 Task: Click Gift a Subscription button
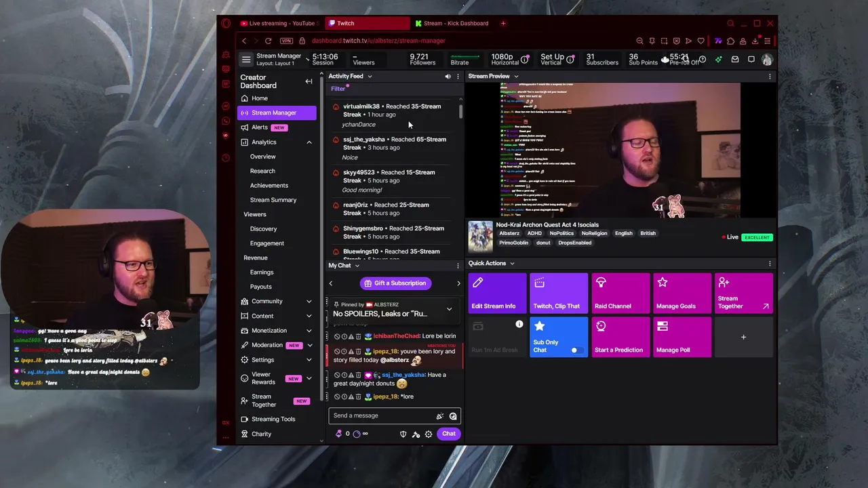tap(395, 283)
